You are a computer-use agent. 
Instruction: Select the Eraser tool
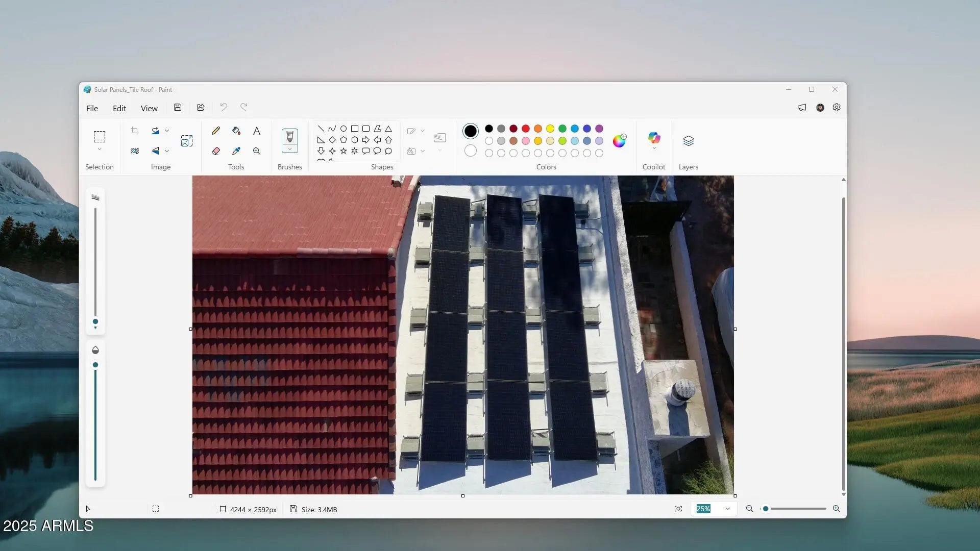[216, 151]
